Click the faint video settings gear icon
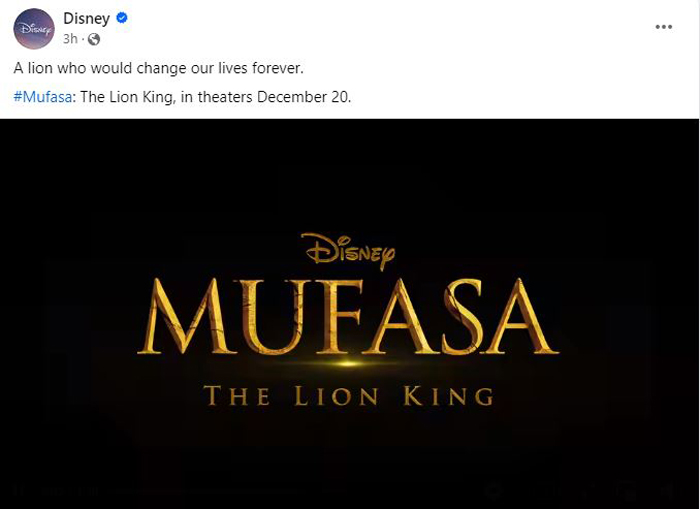Image resolution: width=700 pixels, height=509 pixels. (x=494, y=491)
